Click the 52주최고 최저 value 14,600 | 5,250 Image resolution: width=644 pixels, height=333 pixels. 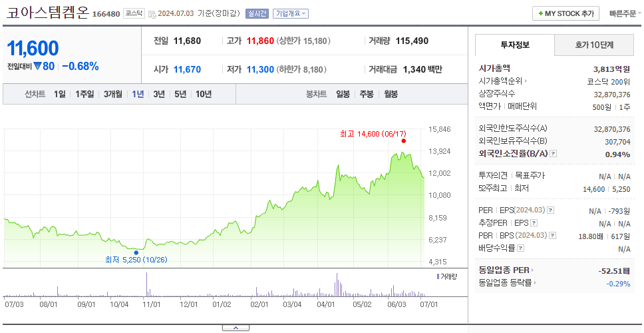[x=607, y=189]
